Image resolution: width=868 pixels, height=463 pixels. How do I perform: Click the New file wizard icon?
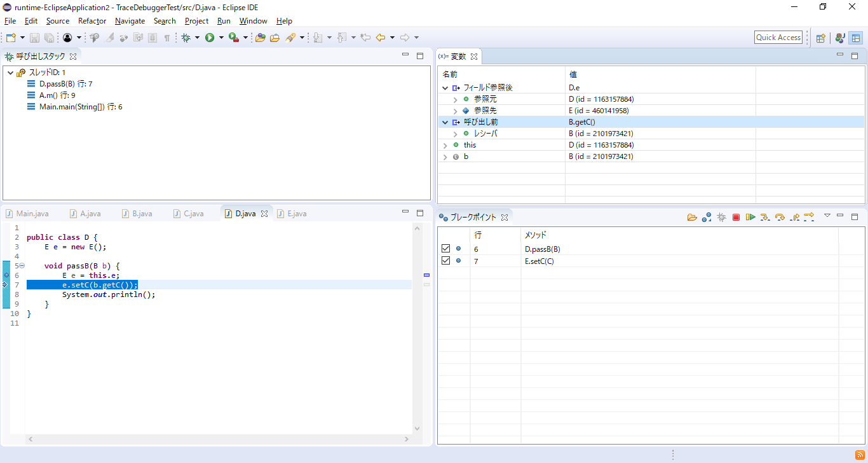(11, 38)
